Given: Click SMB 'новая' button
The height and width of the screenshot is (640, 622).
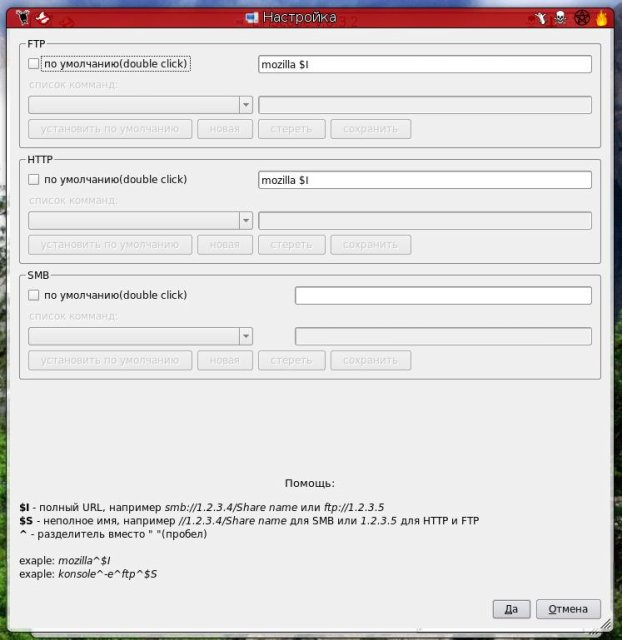Looking at the screenshot, I should (x=225, y=360).
